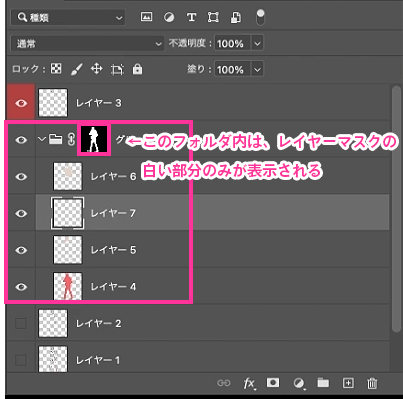Select the レイヤー 4 red silhouette thumbnail

pos(68,286)
